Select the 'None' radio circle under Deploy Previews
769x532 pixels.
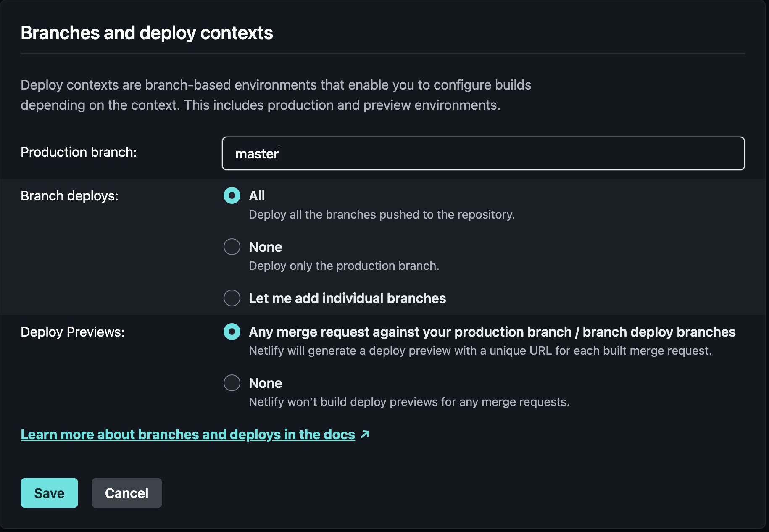pyautogui.click(x=232, y=383)
